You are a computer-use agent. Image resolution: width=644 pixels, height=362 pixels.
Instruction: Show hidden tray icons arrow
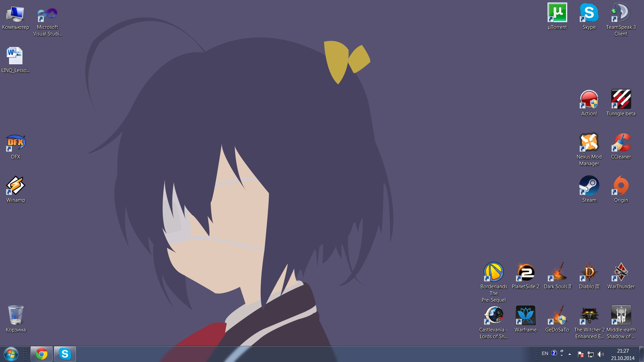click(x=570, y=354)
